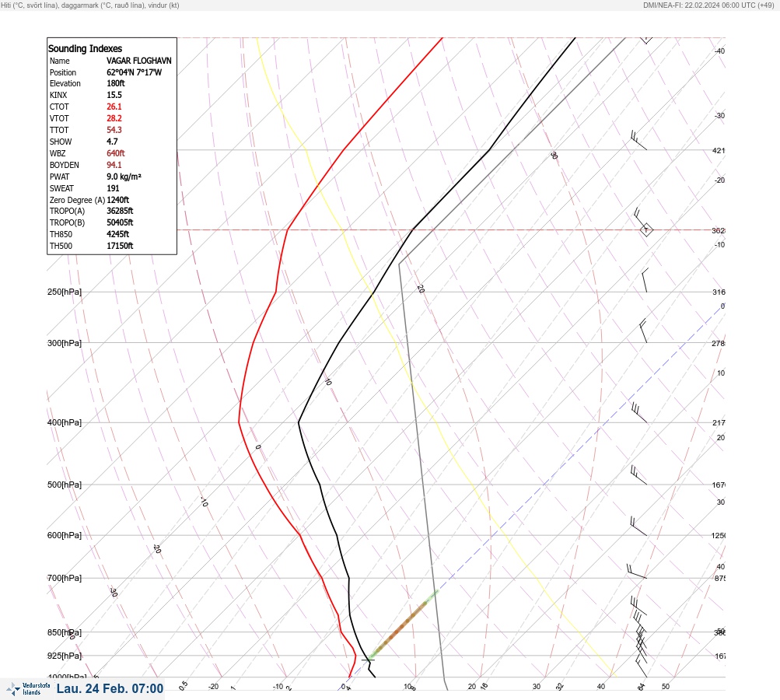The image size is (780, 700).
Task: Click the KINX value '15.5'
Action: (x=114, y=95)
